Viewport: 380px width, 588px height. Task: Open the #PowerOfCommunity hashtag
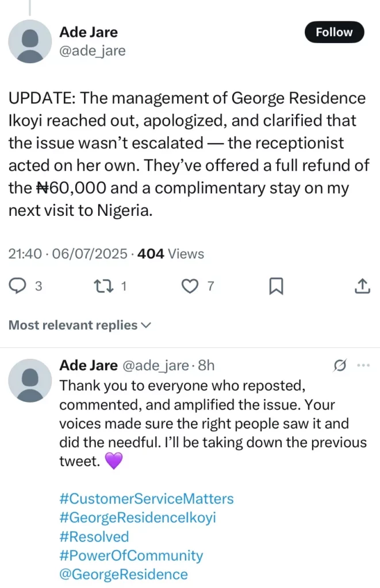(131, 556)
